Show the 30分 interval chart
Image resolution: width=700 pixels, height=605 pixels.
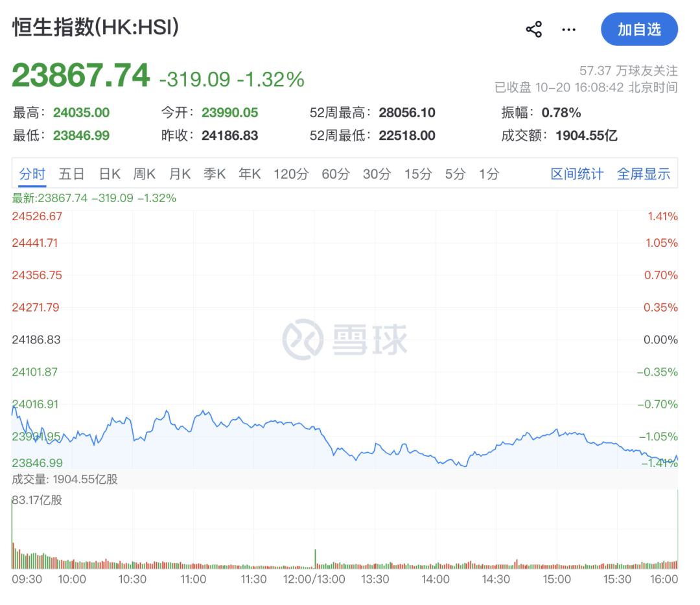tap(377, 174)
